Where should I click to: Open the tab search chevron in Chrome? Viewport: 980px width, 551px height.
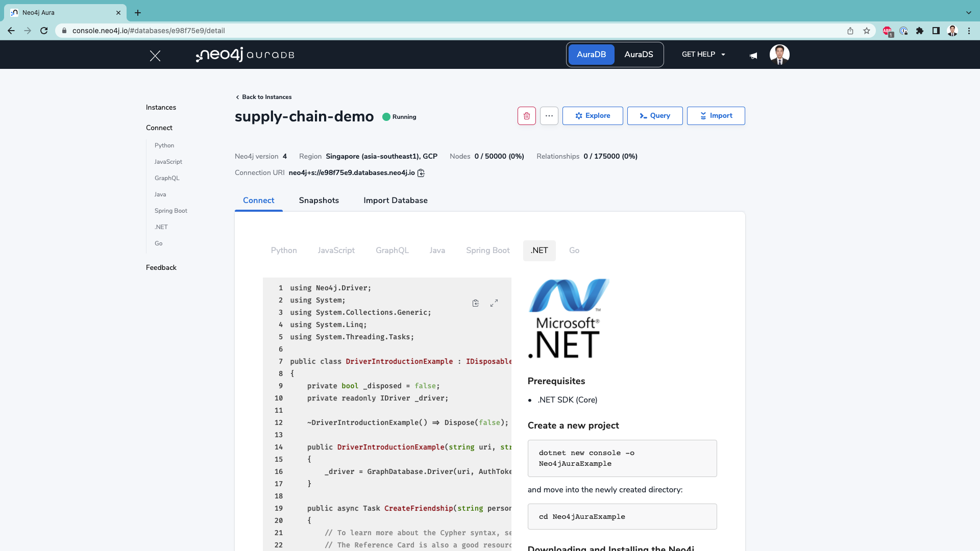coord(969,13)
